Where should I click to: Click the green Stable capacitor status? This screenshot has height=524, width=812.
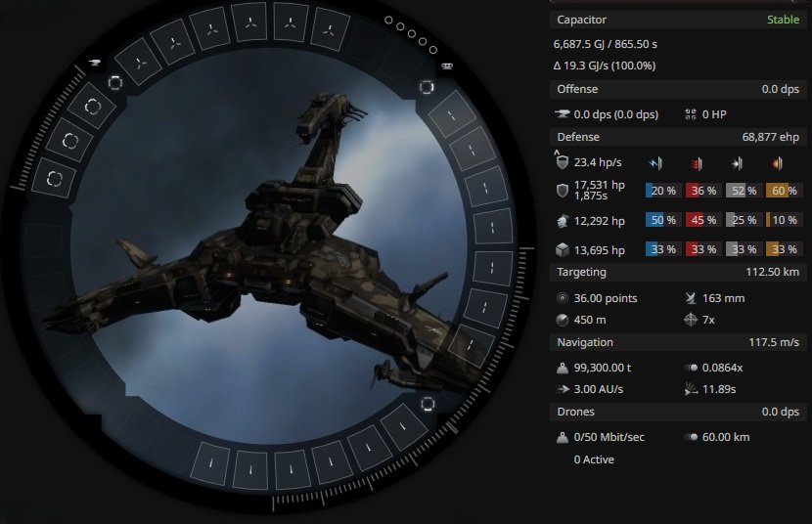(x=783, y=20)
